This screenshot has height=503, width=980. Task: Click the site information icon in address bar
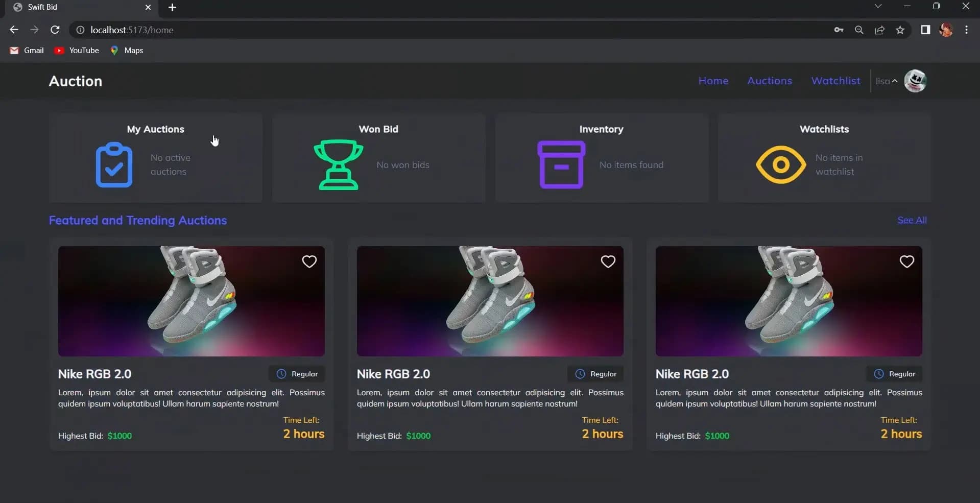coord(80,30)
